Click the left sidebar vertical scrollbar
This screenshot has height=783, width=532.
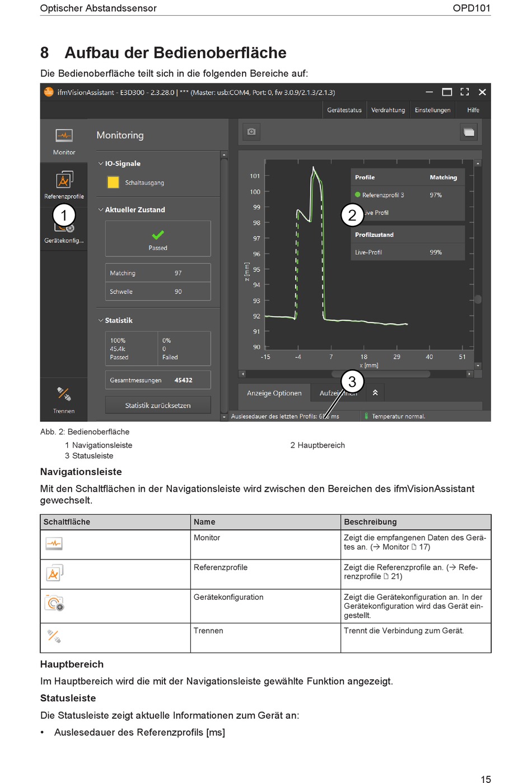pos(224,286)
